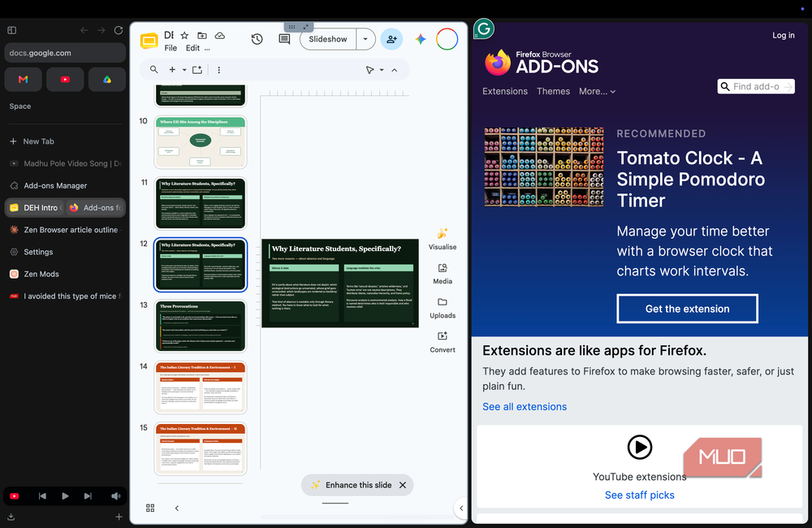Image resolution: width=812 pixels, height=528 pixels.
Task: Select slide 13 Three Provocations thumbnail
Action: pos(201,326)
